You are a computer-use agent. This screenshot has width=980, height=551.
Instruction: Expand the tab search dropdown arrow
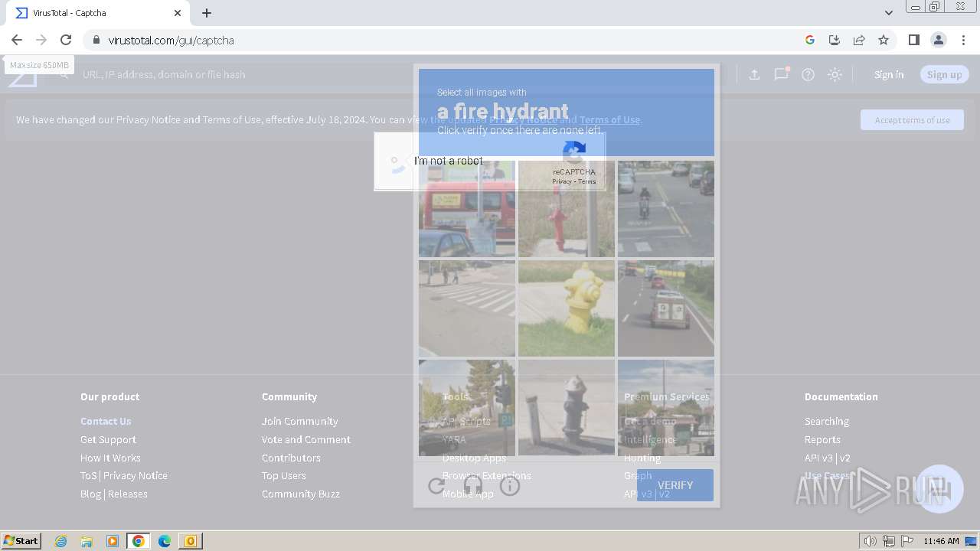pyautogui.click(x=888, y=13)
